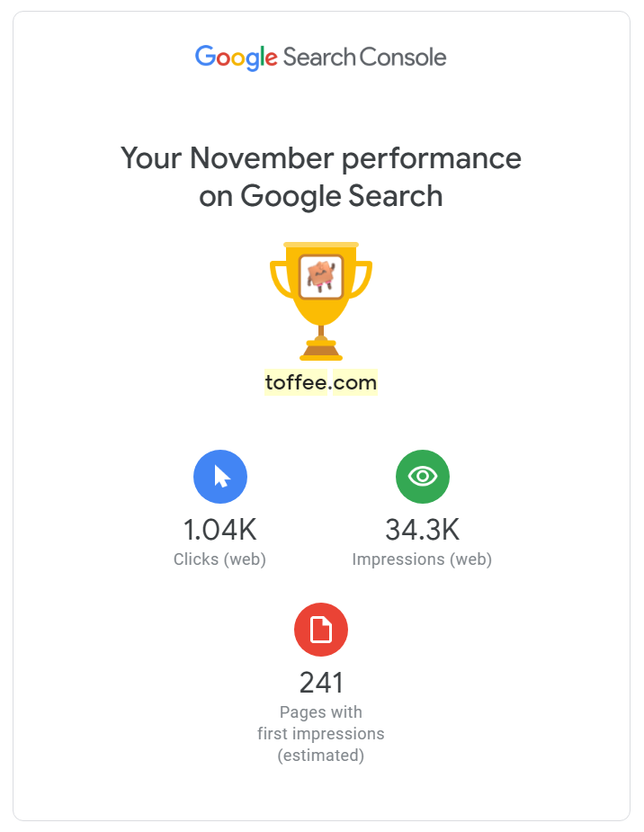Select the 241 pages count

[x=321, y=683]
